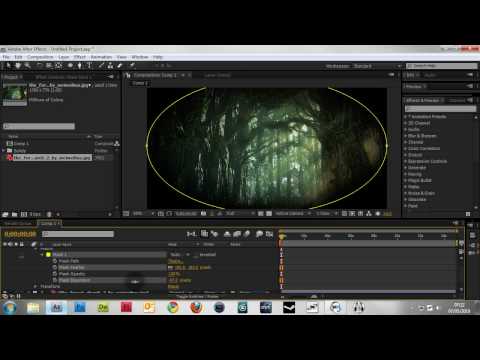This screenshot has height=360, width=480.
Task: Click the project color depth bpc button
Action: click(x=35, y=214)
